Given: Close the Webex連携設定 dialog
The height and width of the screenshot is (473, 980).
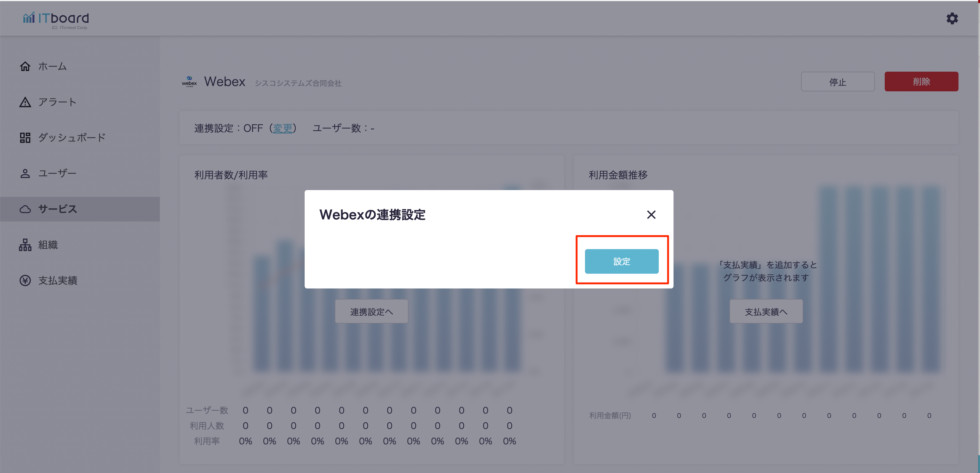Looking at the screenshot, I should tap(651, 215).
